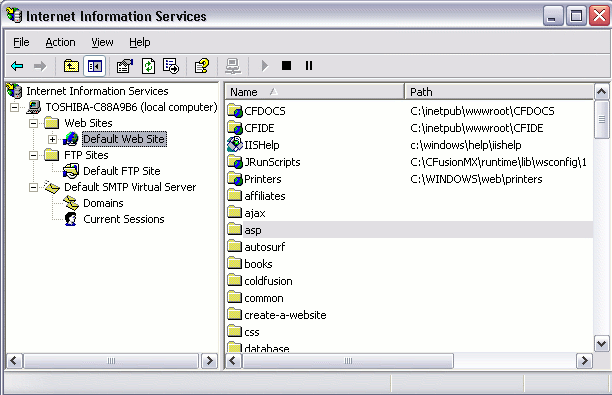This screenshot has width=612, height=395.
Task: Click the Start item play button
Action: pos(265,66)
